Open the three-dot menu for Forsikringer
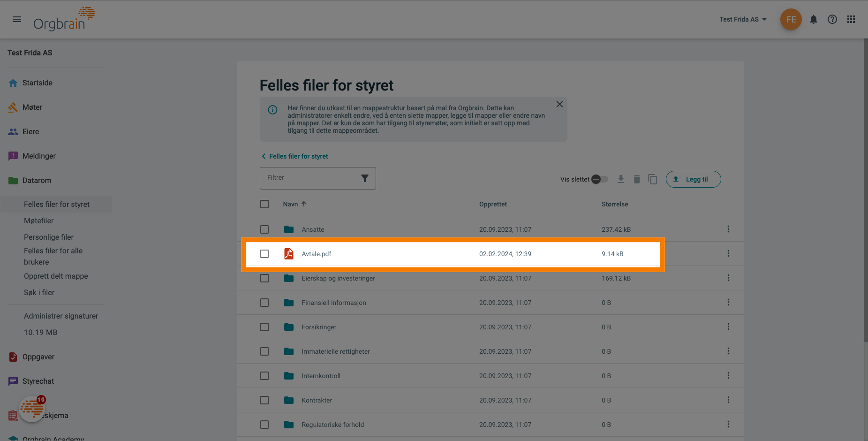This screenshot has width=868, height=441. coord(728,327)
